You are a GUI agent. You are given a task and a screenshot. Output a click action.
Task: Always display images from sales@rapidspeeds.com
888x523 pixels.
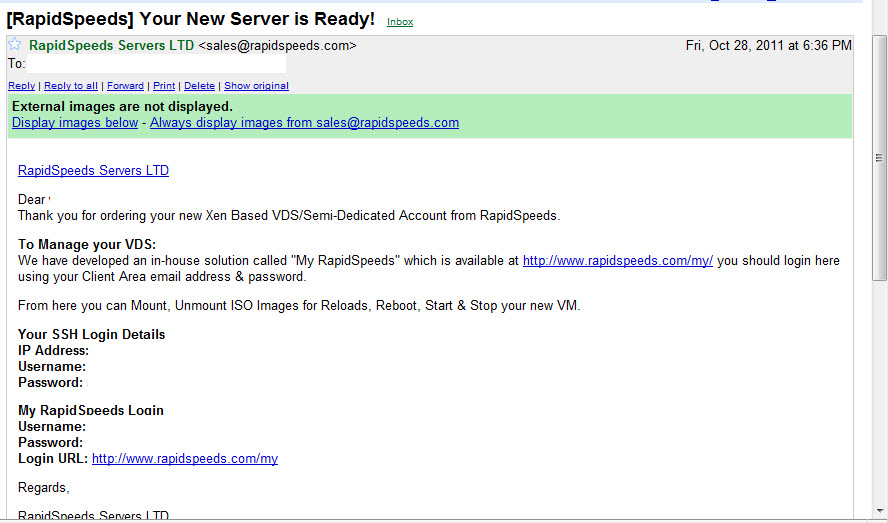(x=304, y=122)
